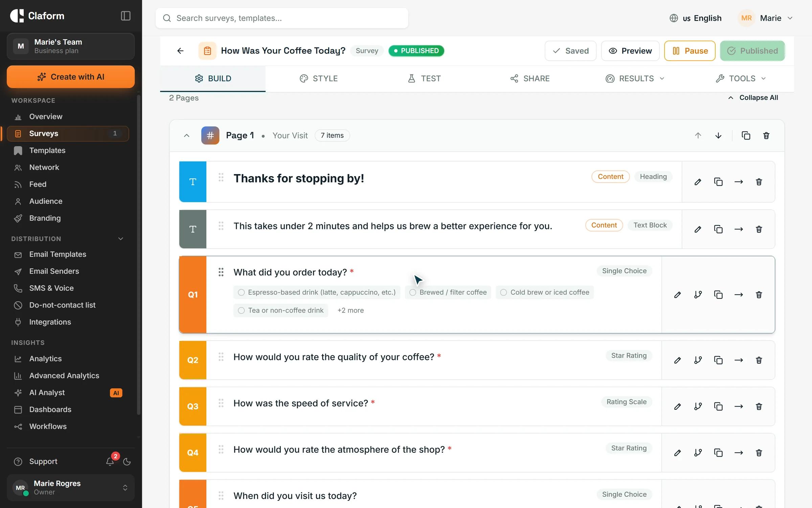This screenshot has width=812, height=508.
Task: Grab drag handle of Q1 question
Action: point(221,272)
